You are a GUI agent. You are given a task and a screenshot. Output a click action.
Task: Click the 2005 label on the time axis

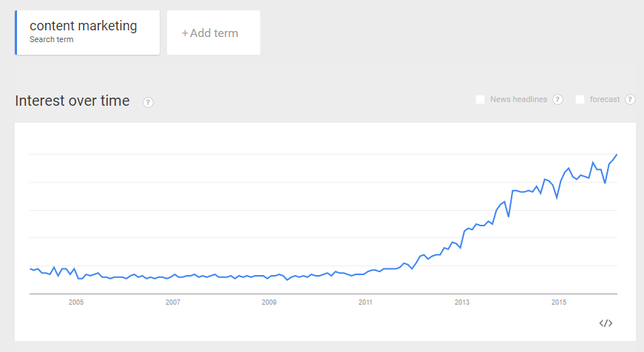pos(76,302)
